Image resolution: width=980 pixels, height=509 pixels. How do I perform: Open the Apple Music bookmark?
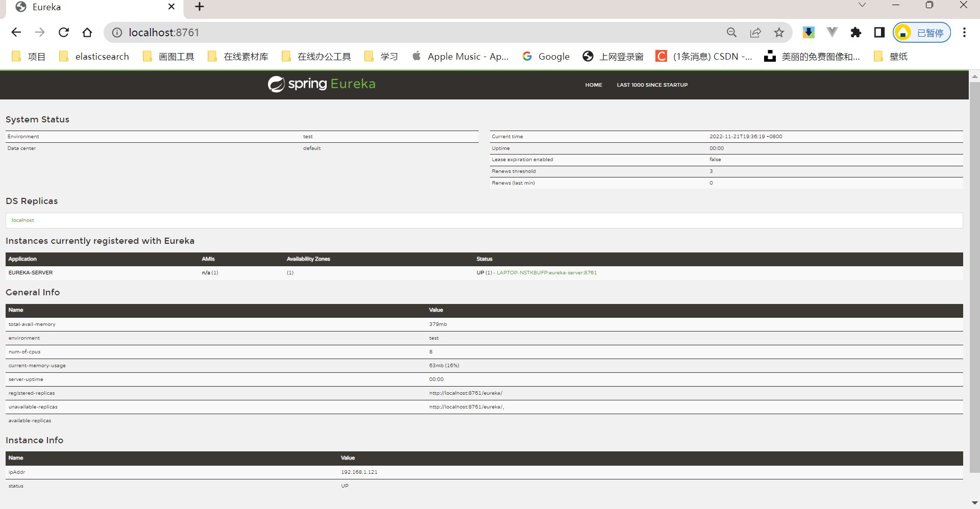tap(460, 57)
